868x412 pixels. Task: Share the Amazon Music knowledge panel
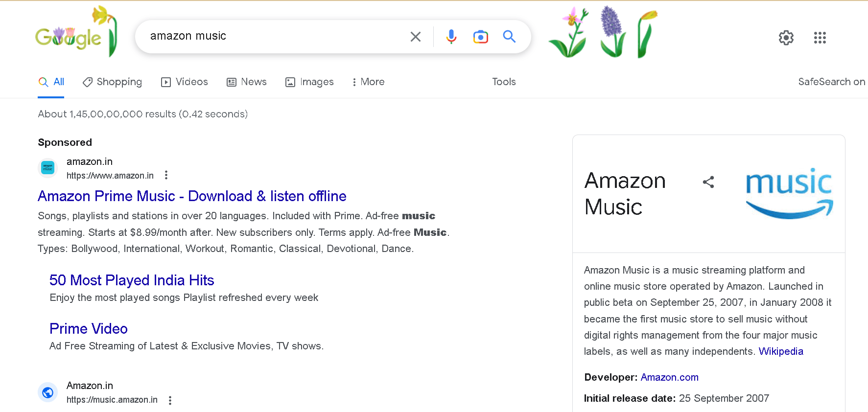708,182
